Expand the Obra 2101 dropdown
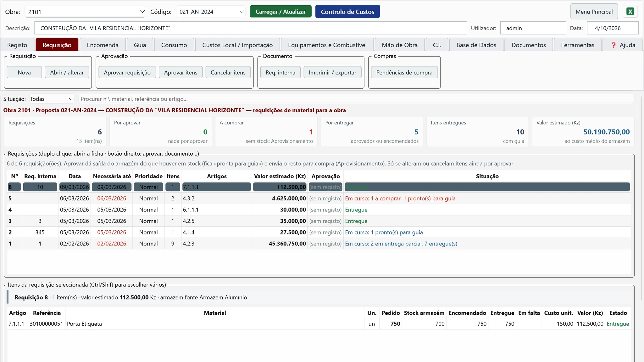The image size is (644, 362). pos(85,12)
